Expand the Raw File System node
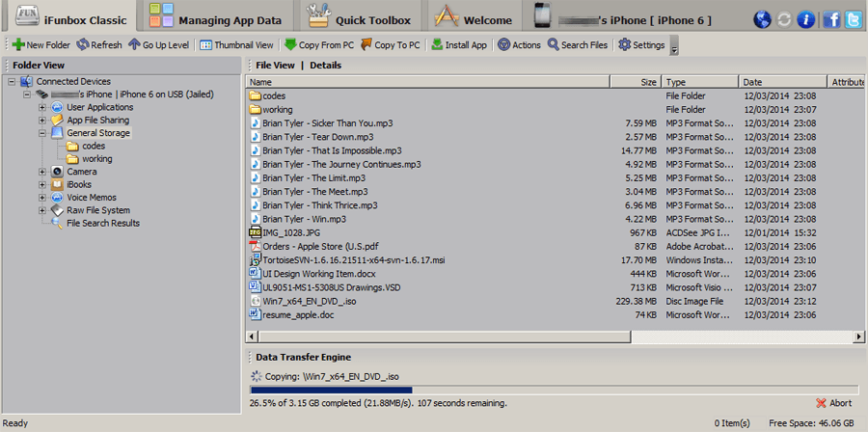The image size is (868, 432). (x=42, y=210)
